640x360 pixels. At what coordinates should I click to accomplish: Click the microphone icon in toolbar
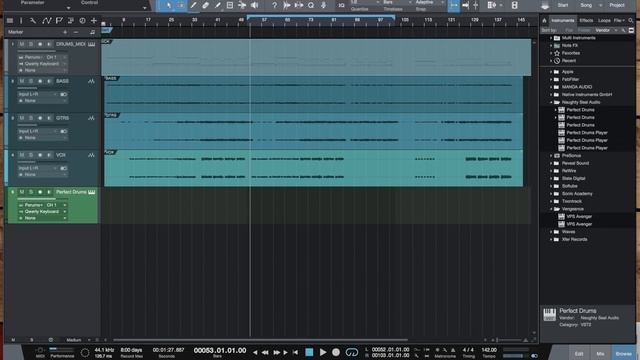point(323,5)
